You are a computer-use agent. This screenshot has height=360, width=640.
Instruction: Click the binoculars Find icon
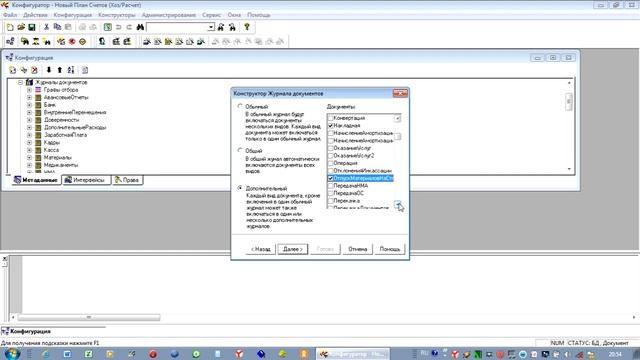point(140,27)
